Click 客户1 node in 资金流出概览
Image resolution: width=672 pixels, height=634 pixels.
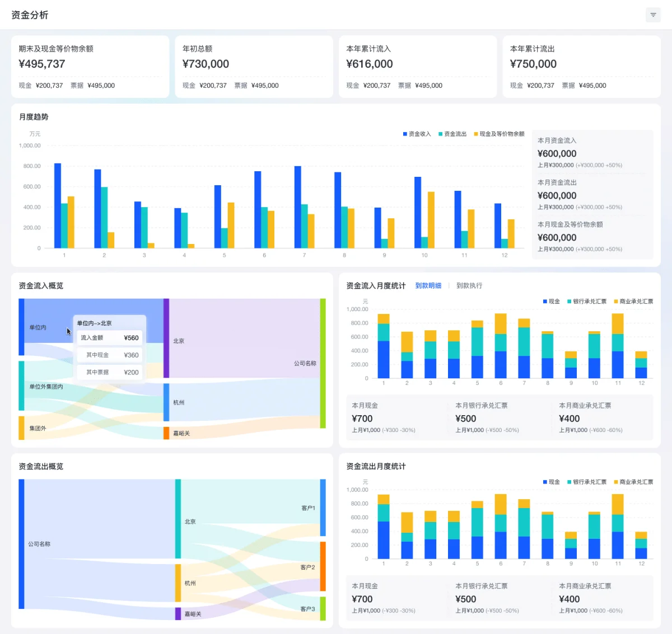pos(323,508)
